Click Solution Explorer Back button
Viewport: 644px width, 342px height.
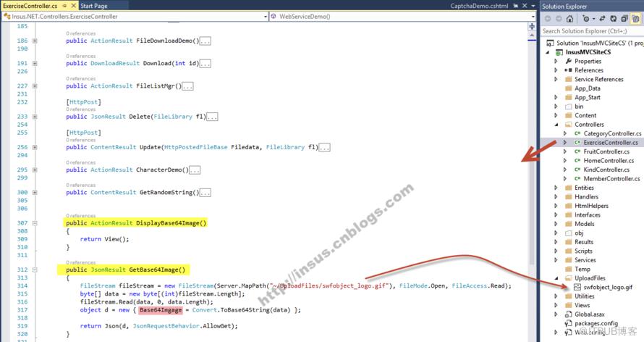click(548, 19)
